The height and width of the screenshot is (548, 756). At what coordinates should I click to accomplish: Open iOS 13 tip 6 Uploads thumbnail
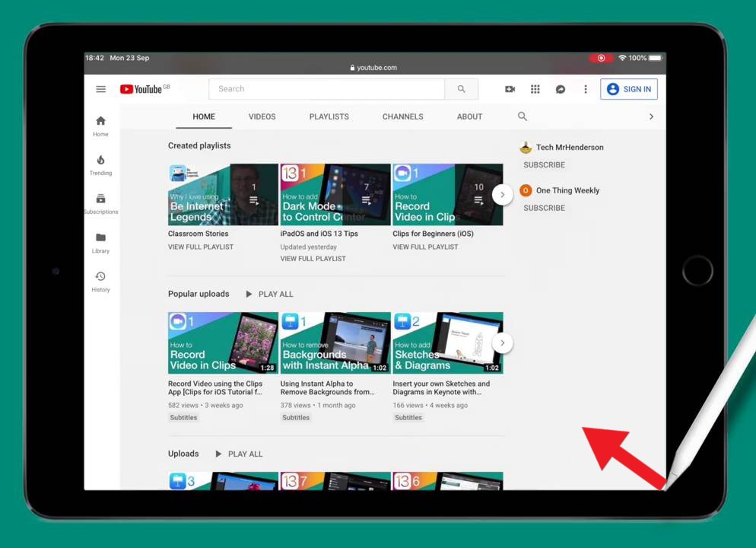(x=447, y=481)
